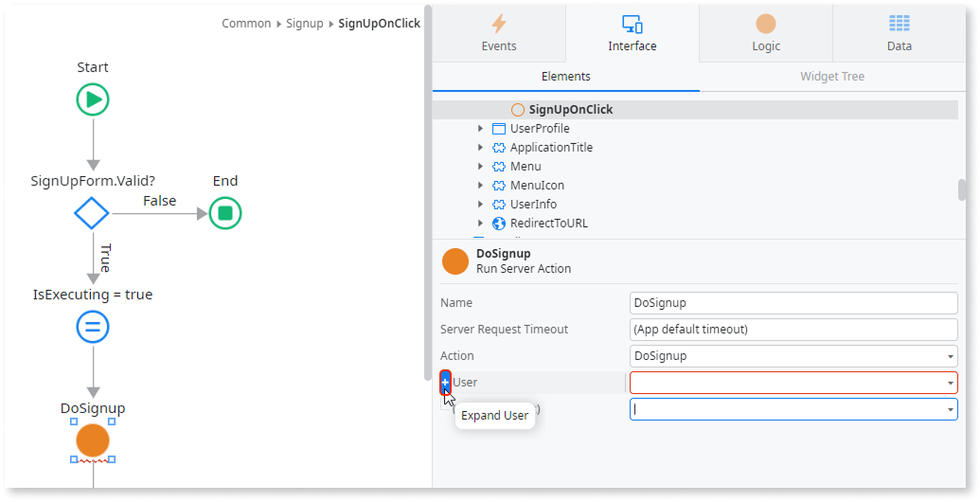
Task: Select the End node icon
Action: 225,213
